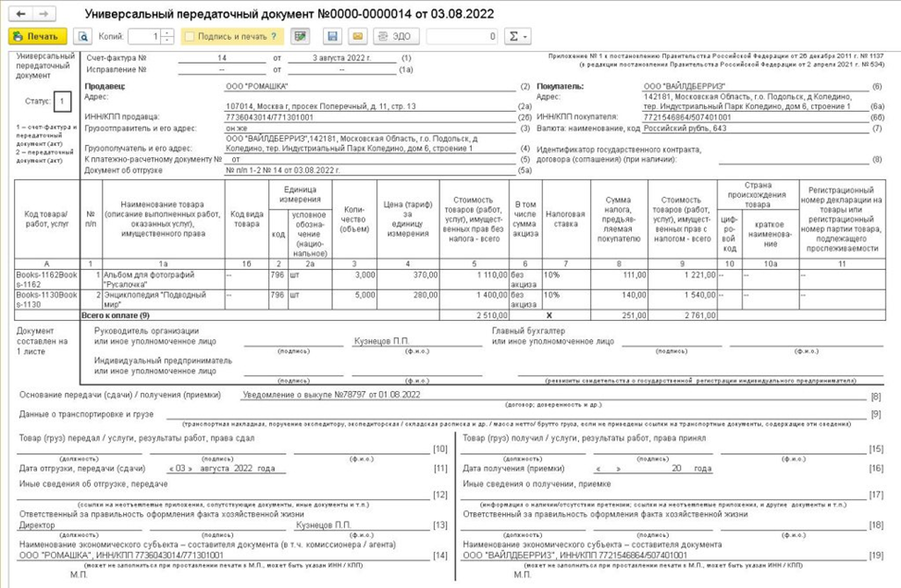
Task: Click the edit layout icon in toolbar
Action: (x=299, y=37)
